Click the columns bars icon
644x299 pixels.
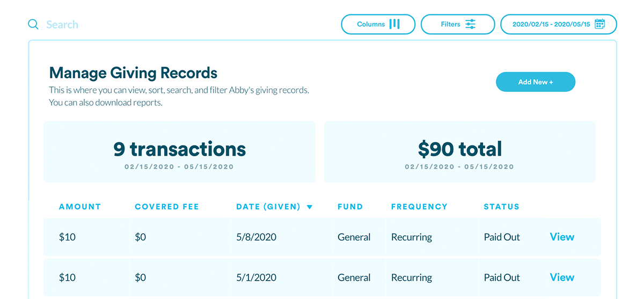point(394,24)
